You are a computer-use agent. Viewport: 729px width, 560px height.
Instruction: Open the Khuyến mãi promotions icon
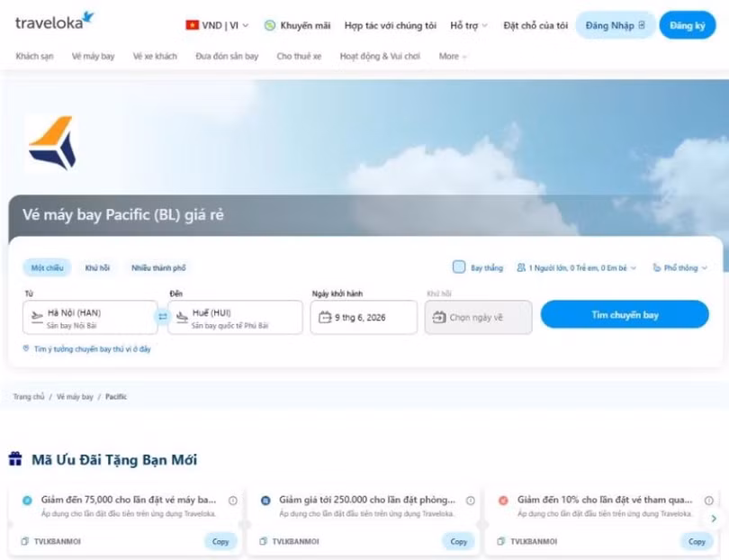270,25
